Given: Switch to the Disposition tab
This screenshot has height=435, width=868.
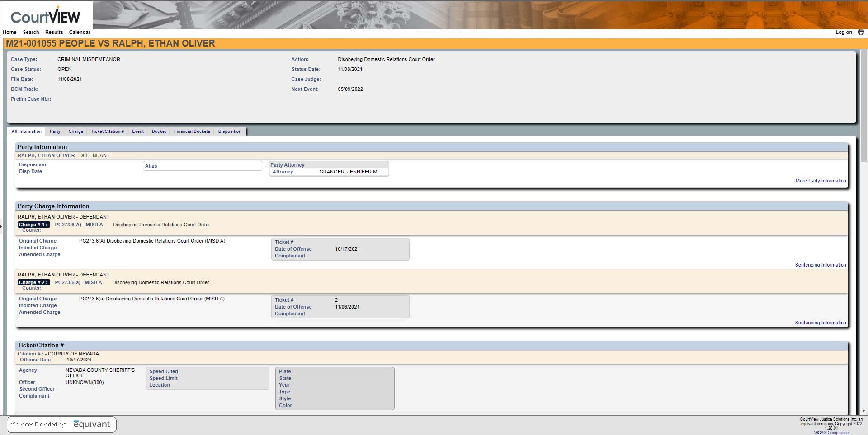Looking at the screenshot, I should 230,131.
